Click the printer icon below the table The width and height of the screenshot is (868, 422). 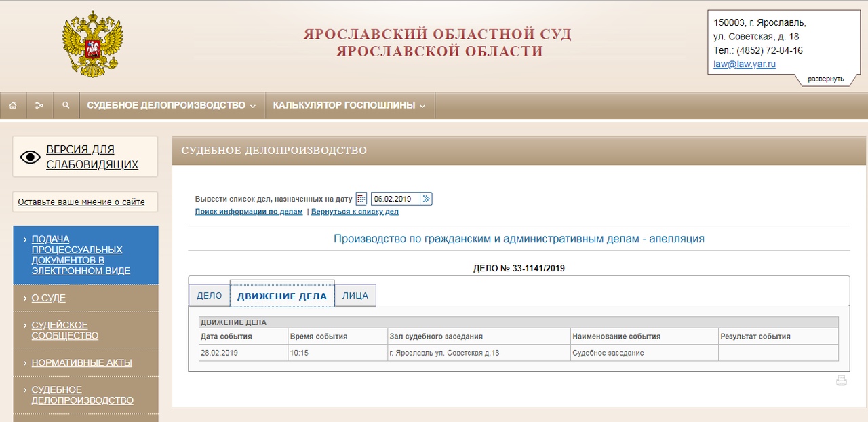(842, 381)
